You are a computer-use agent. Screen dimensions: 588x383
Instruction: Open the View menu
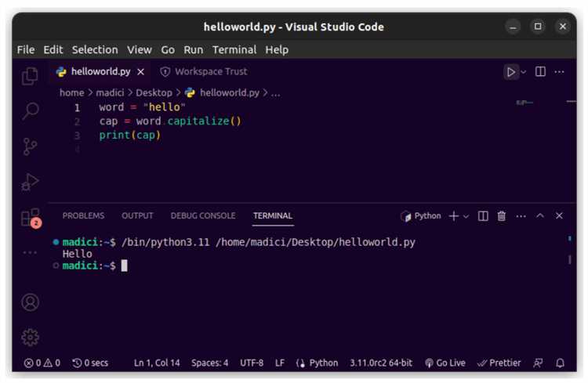click(x=139, y=49)
